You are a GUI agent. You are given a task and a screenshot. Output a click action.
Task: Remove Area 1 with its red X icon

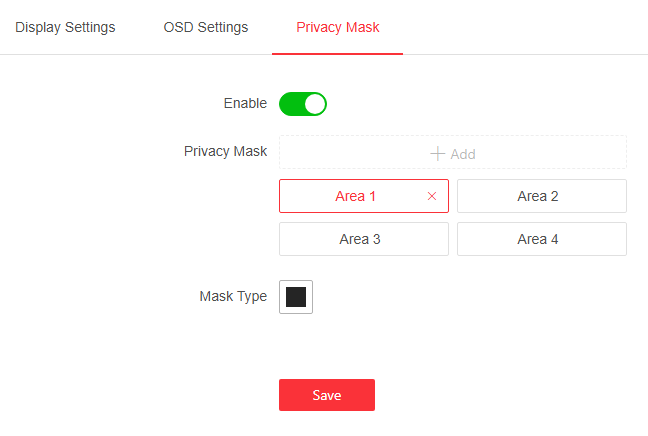432,196
